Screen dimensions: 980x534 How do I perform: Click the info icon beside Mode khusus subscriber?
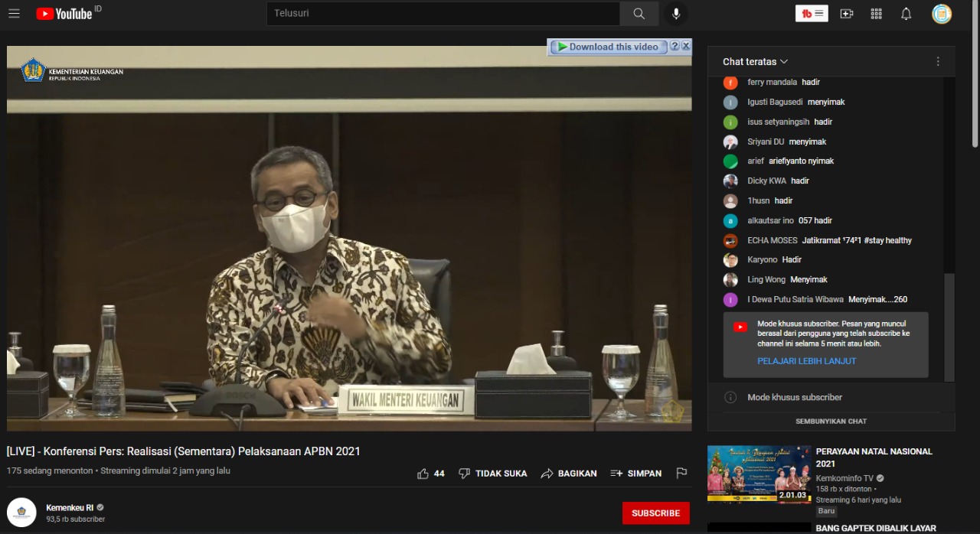(x=730, y=397)
